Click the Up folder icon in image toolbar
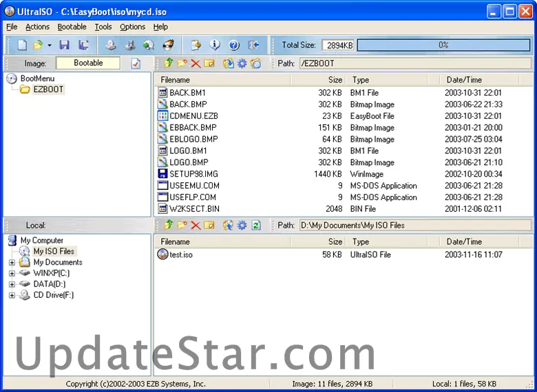The height and width of the screenshot is (392, 537). 169,63
